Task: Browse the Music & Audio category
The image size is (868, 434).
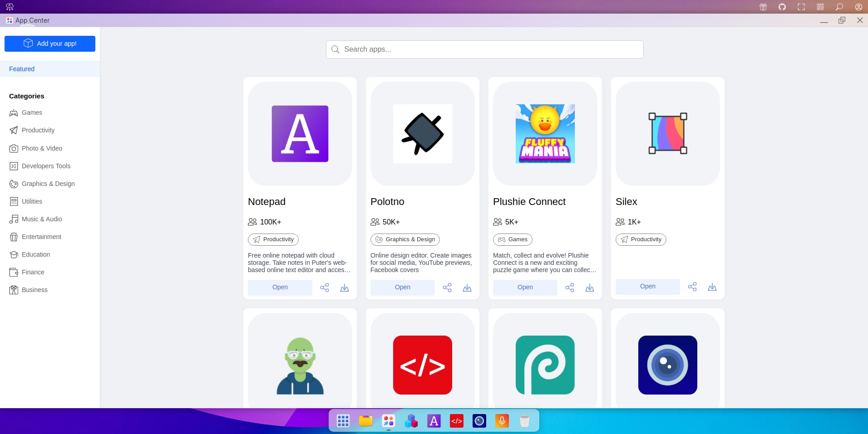Action: [50, 219]
